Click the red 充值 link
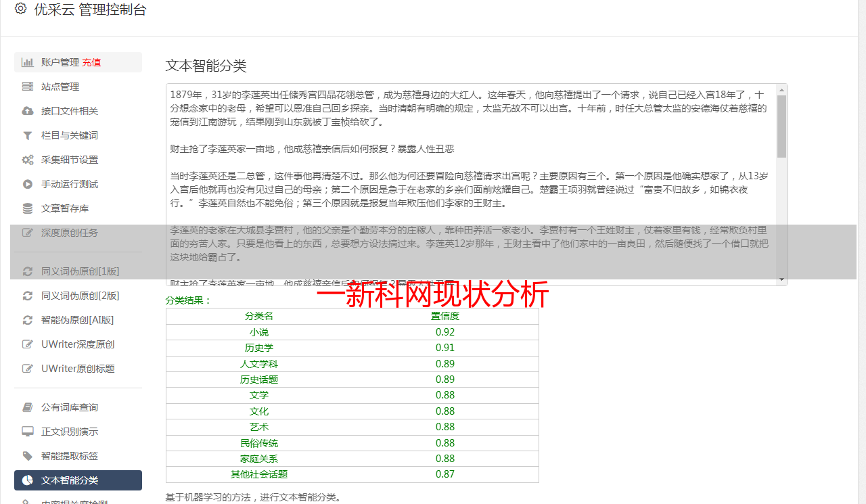Screen dimensions: 866x504 coord(91,62)
